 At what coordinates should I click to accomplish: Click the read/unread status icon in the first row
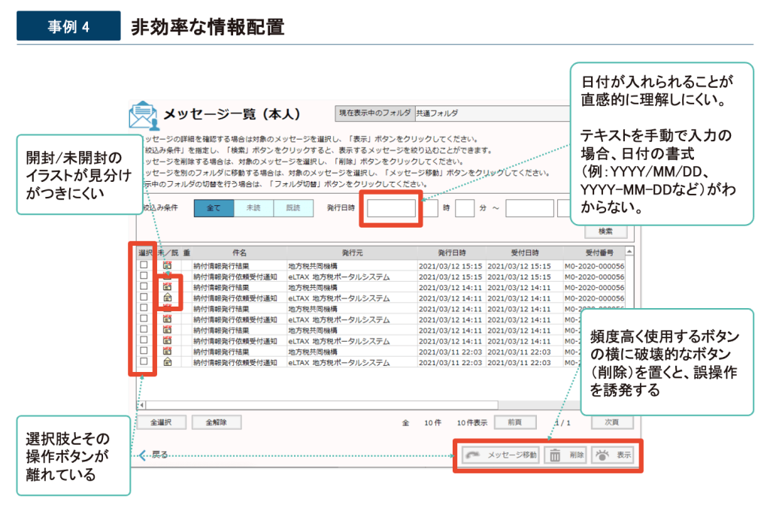click(x=168, y=265)
